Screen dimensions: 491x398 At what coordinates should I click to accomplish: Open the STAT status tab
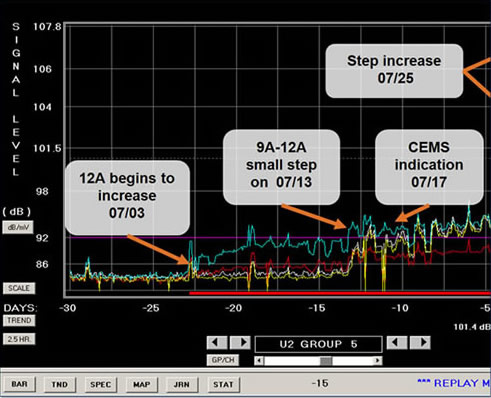[x=223, y=384]
